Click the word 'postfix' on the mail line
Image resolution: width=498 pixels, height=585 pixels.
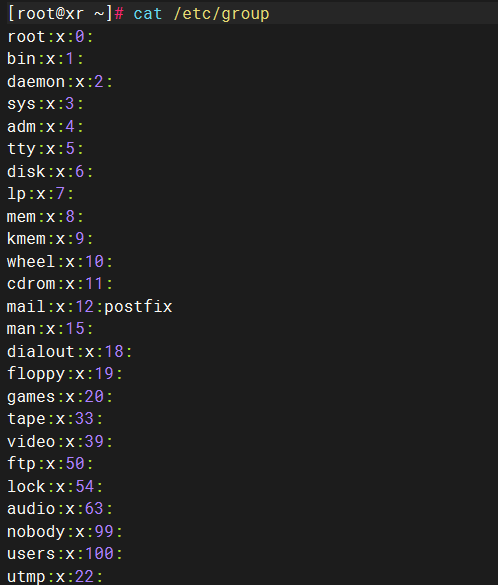(138, 307)
